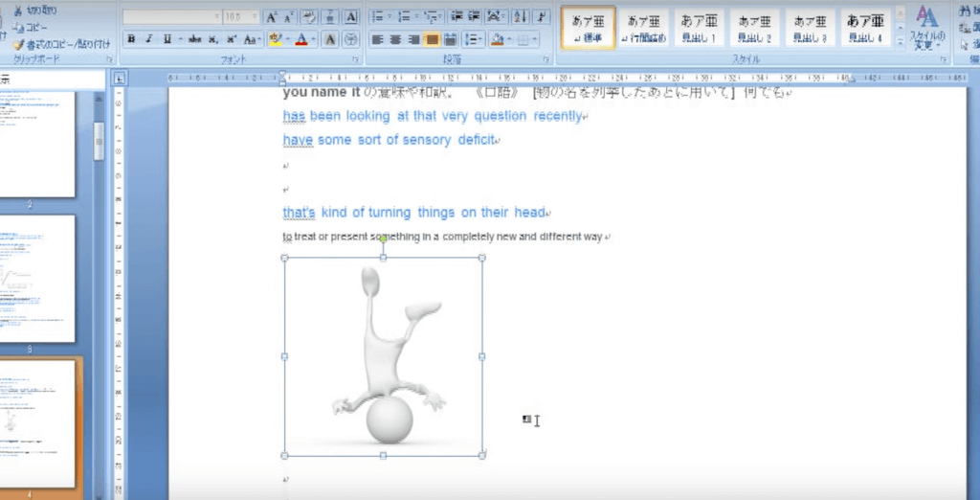Click the bulleted list icon

click(x=379, y=17)
